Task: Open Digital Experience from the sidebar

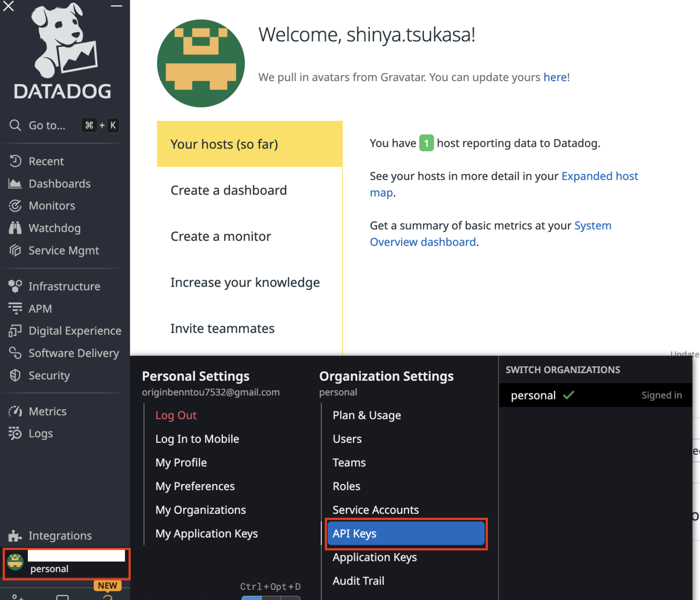Action: click(75, 331)
